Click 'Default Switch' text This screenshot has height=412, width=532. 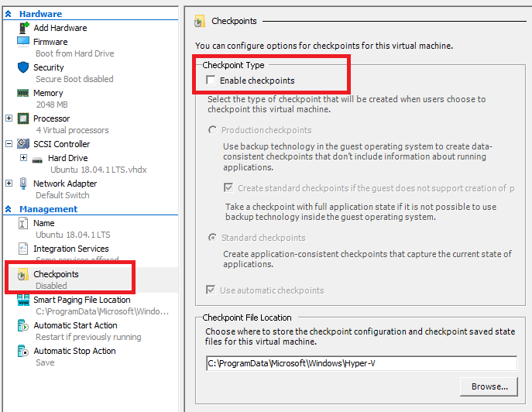point(63,195)
